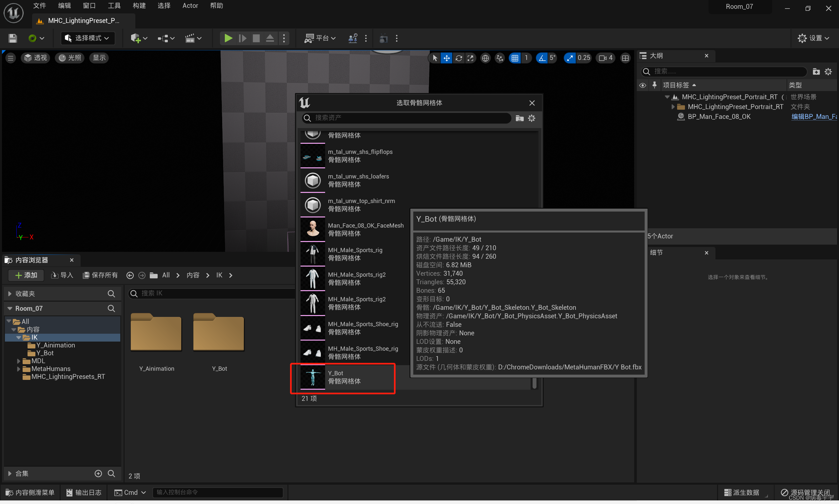Select the scale gizmo tool
839x504 pixels.
[470, 58]
